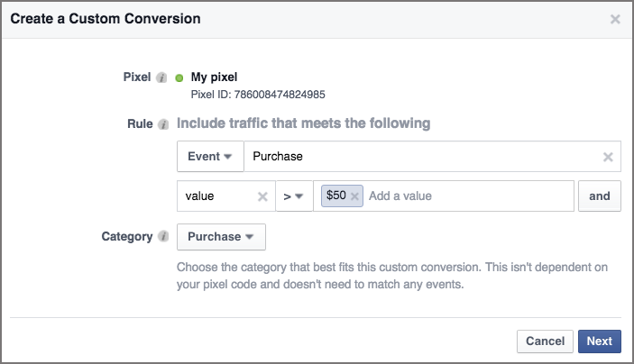Remove the value parameter
Image resolution: width=634 pixels, height=364 pixels.
(262, 196)
